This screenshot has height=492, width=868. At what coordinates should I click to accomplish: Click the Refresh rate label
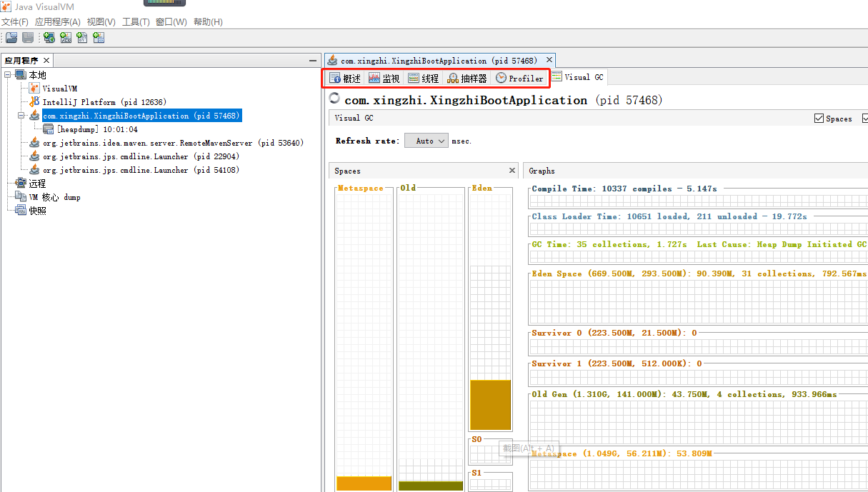coord(368,141)
